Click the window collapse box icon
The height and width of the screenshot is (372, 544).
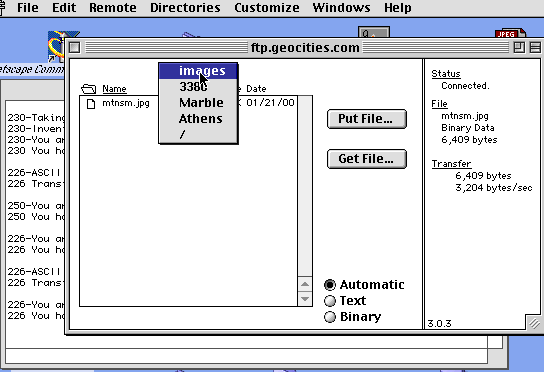click(536, 48)
